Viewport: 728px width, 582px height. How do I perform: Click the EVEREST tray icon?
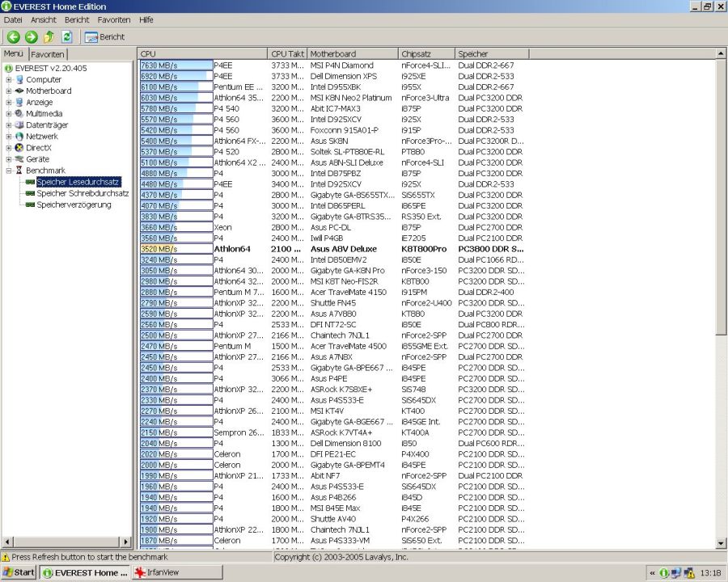coord(664,573)
